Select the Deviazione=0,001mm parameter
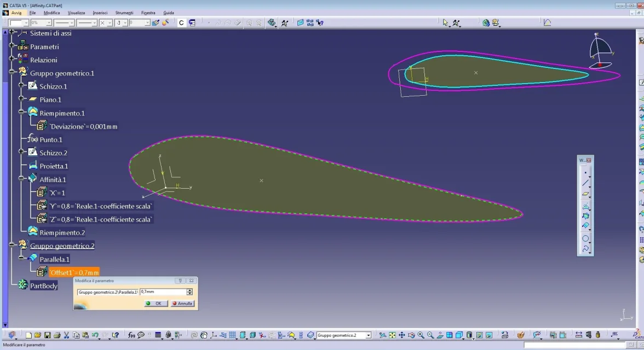Viewport: 644px width, 350px height. 83,126
